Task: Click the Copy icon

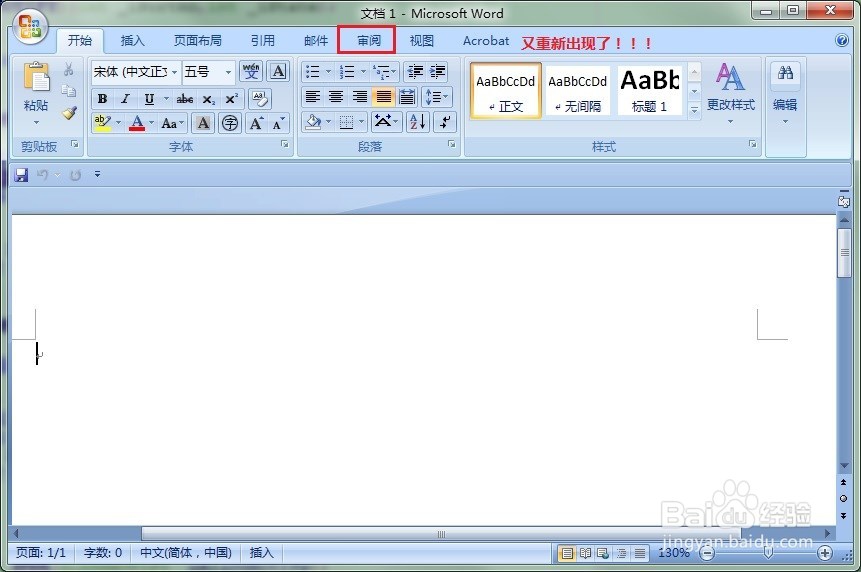Action: 69,91
